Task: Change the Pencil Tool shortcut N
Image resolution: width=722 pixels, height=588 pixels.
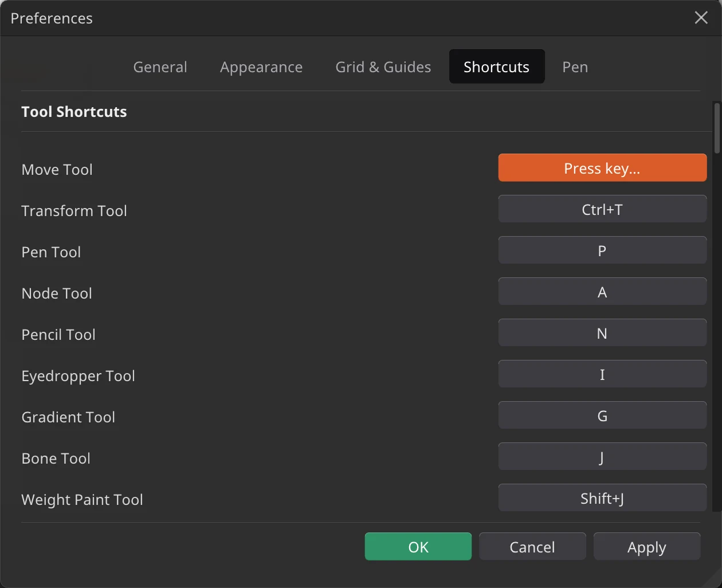Action: click(x=602, y=333)
